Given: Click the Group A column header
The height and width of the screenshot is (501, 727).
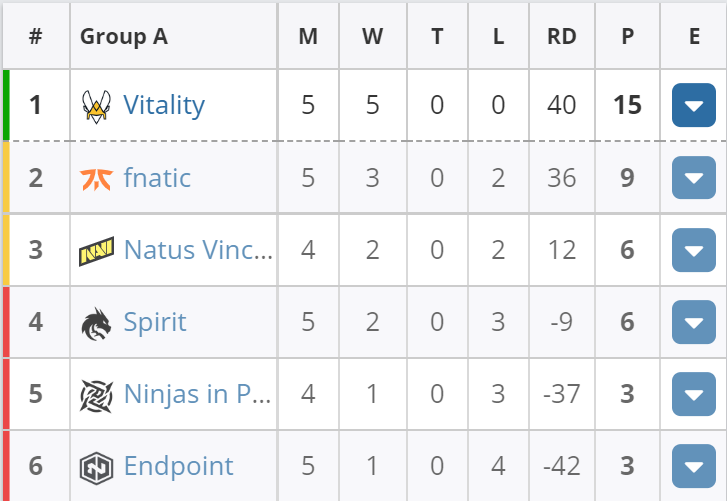Looking at the screenshot, I should (x=124, y=36).
